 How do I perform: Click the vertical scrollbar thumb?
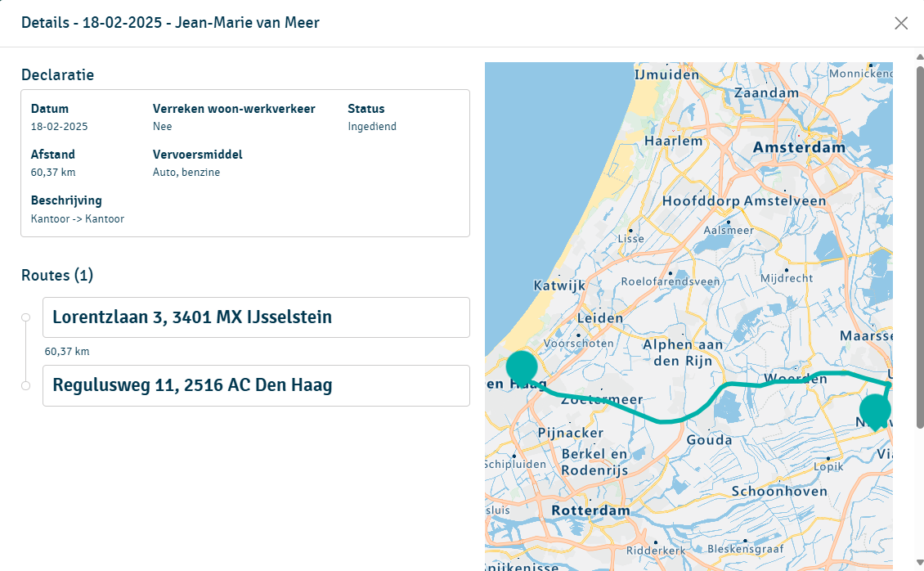tap(919, 245)
